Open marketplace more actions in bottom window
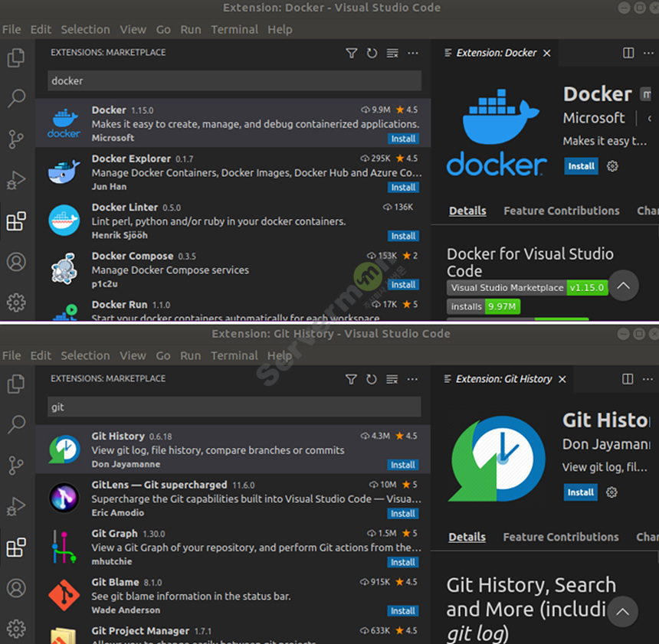Screen dimensions: 659x644 point(412,379)
